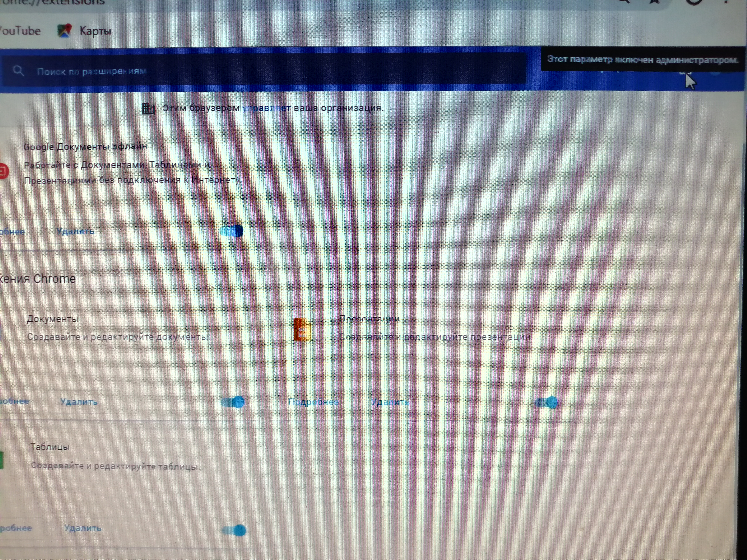Click the orange Презентации app icon
The width and height of the screenshot is (747, 560).
pyautogui.click(x=302, y=329)
